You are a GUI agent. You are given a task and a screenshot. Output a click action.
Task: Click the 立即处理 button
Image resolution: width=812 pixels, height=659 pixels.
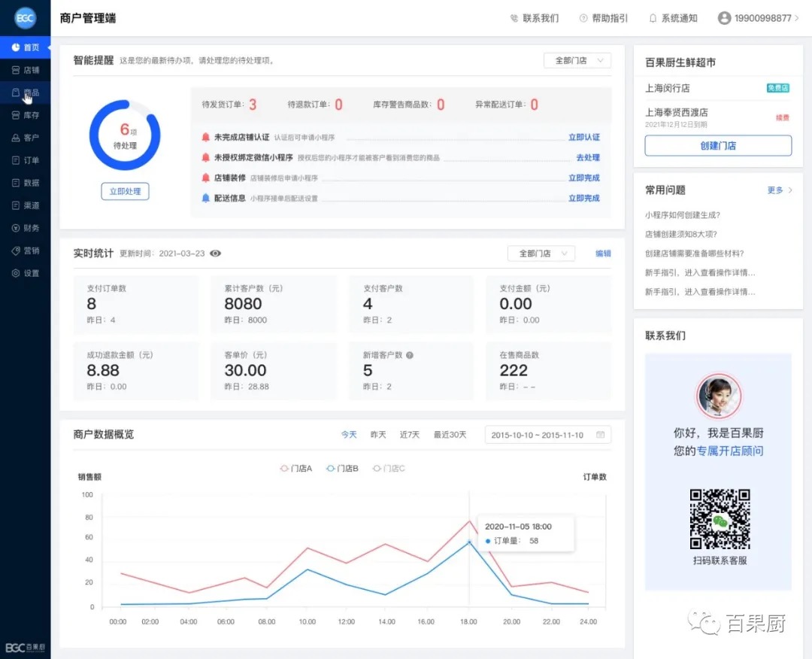(x=125, y=191)
